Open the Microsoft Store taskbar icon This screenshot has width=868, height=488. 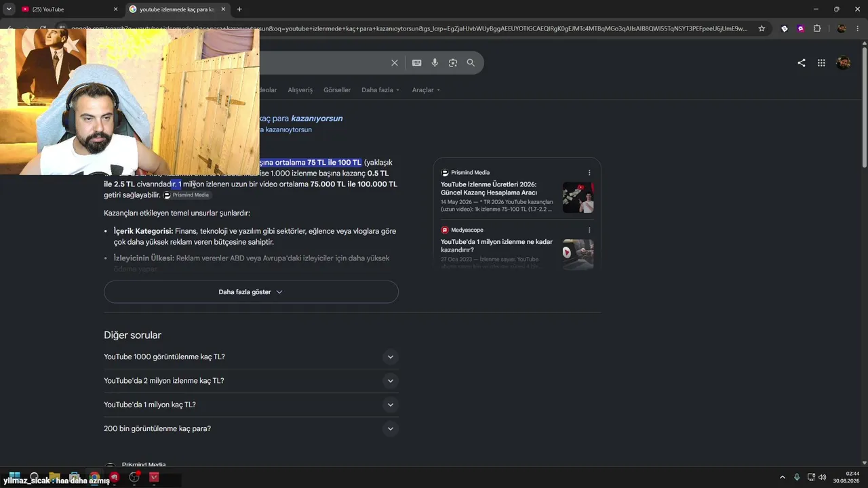pos(75,477)
